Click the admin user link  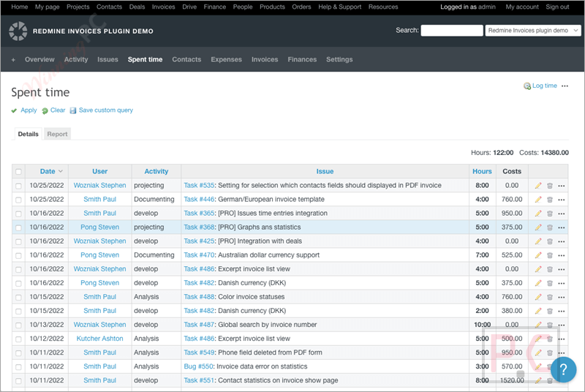tap(486, 7)
